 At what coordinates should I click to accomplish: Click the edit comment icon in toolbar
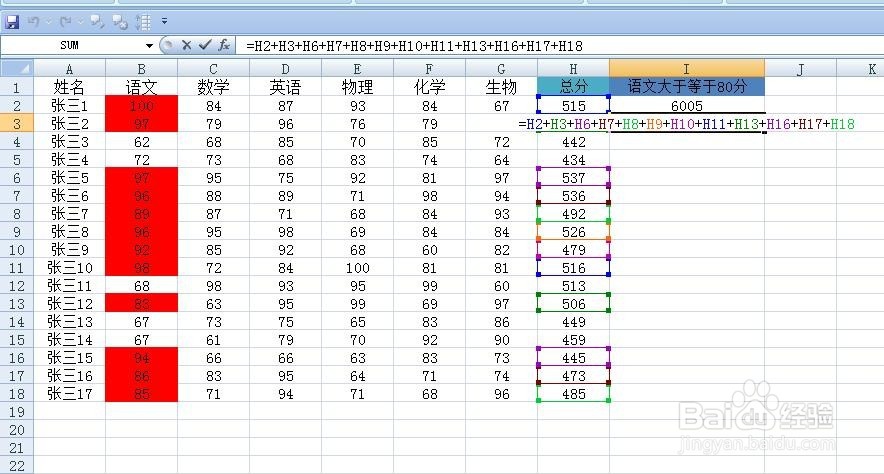tap(98, 21)
